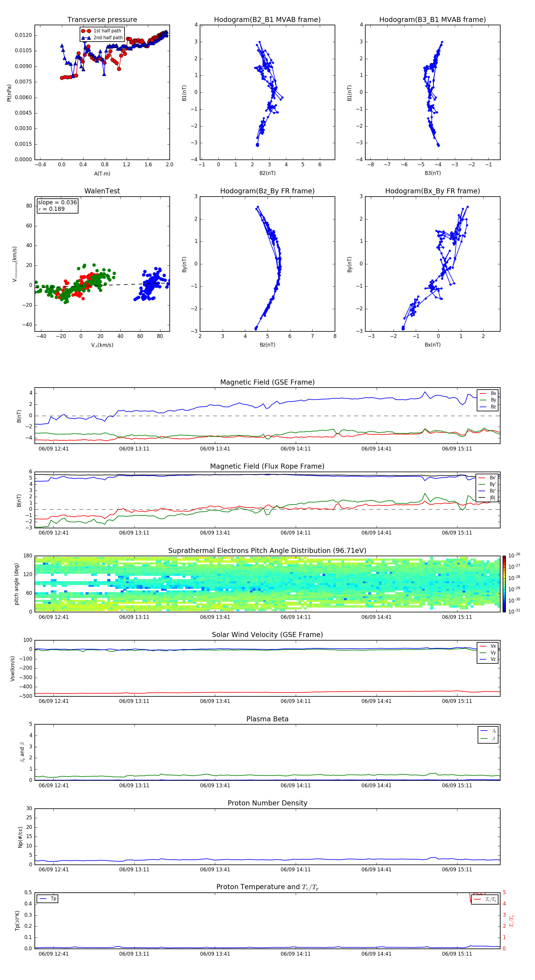Click "B1(nT)" label on B2_B1 hodogram
Screen dimensions: 535x980
[x=184, y=93]
